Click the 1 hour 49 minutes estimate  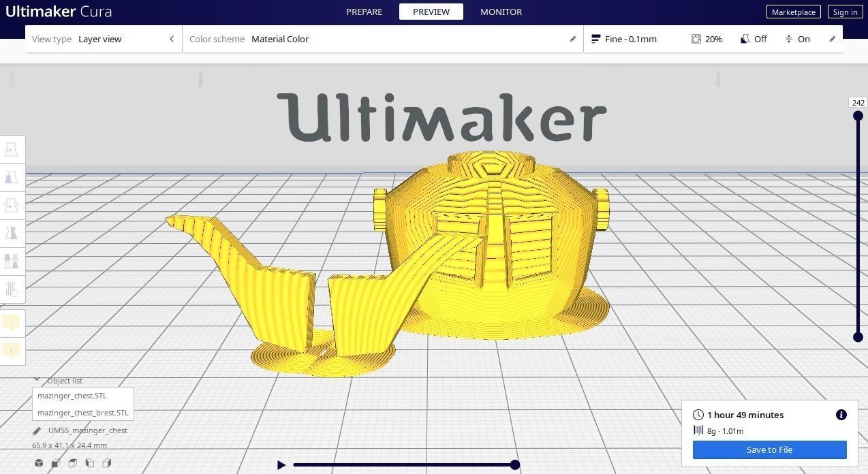coord(745,415)
